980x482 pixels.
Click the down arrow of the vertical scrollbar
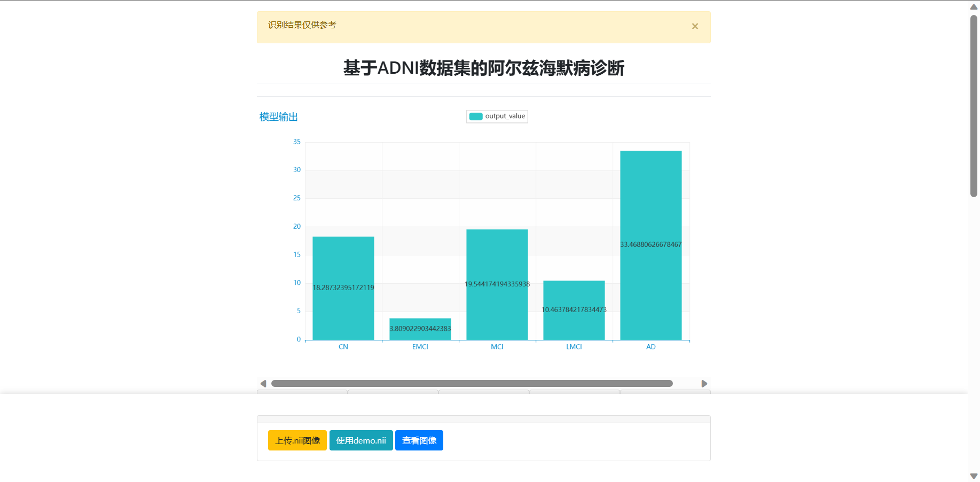point(974,476)
